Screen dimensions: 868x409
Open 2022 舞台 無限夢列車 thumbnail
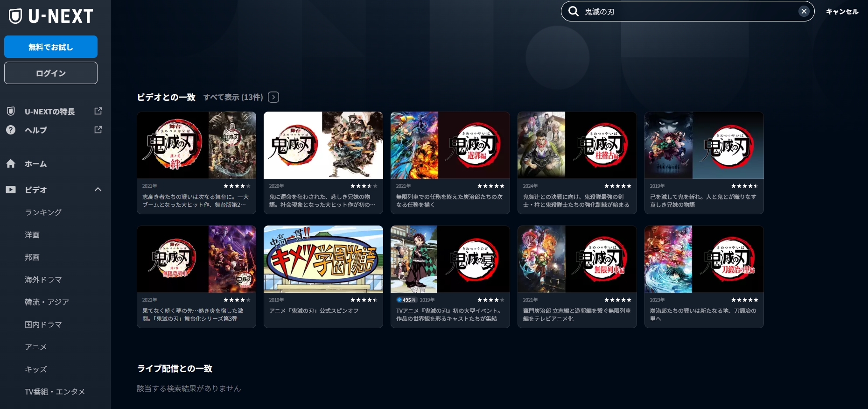[196, 259]
